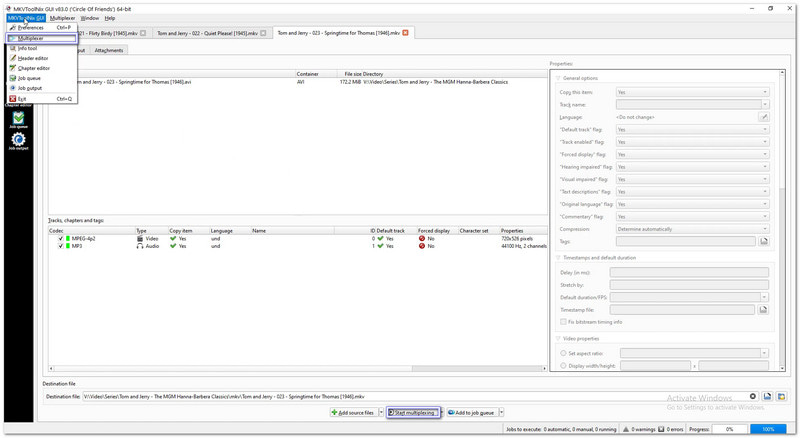The image size is (800, 438).
Task: Click Start multiplexing button
Action: [x=411, y=412]
